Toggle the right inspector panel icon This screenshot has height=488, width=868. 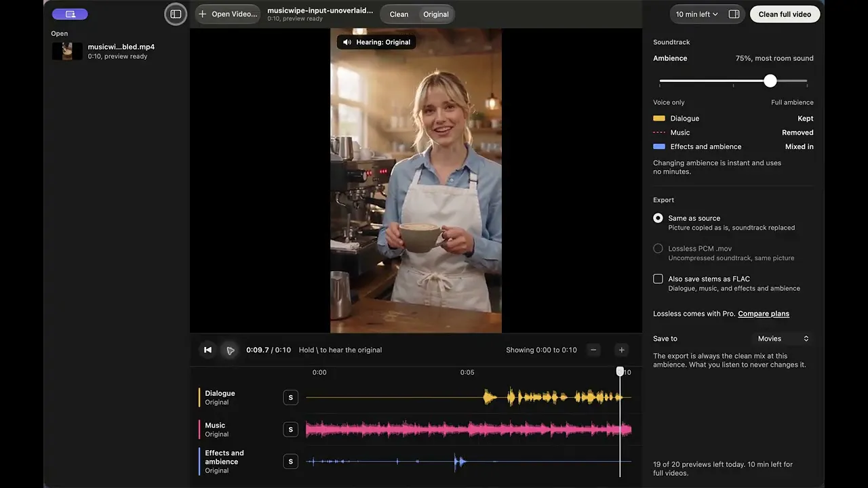[x=734, y=14]
